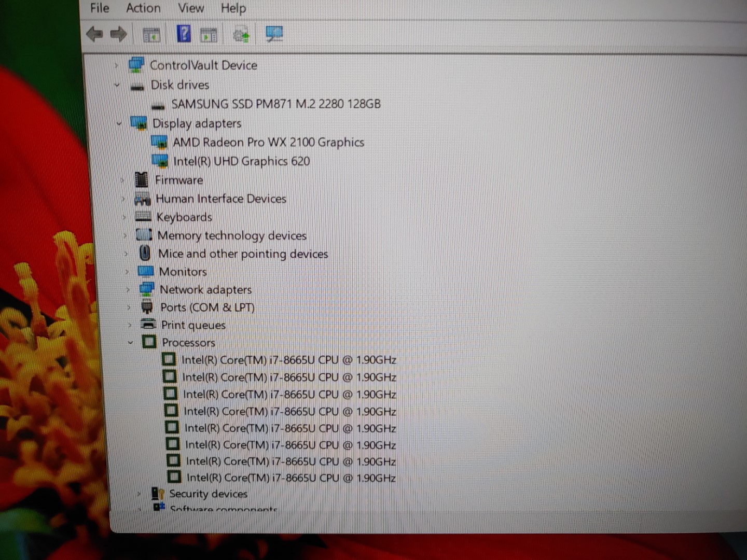Viewport: 747px width, 560px height.
Task: Click the Intel UHD Graphics adapter icon
Action: 160,160
